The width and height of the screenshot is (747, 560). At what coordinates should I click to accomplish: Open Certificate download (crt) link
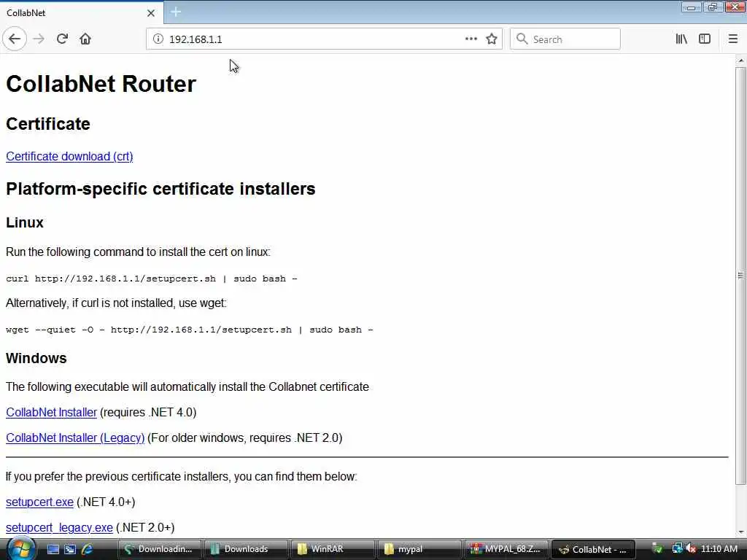pyautogui.click(x=69, y=157)
